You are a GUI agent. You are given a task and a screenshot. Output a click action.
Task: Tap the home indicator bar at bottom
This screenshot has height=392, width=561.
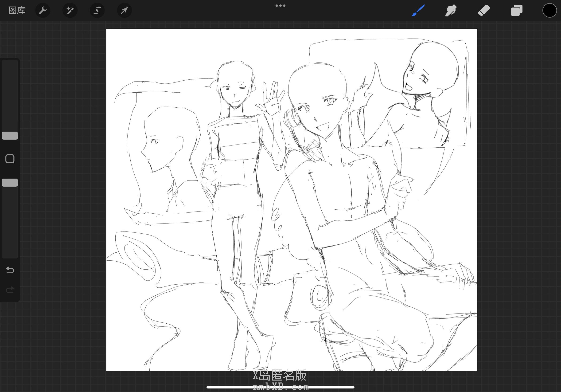click(x=280, y=387)
